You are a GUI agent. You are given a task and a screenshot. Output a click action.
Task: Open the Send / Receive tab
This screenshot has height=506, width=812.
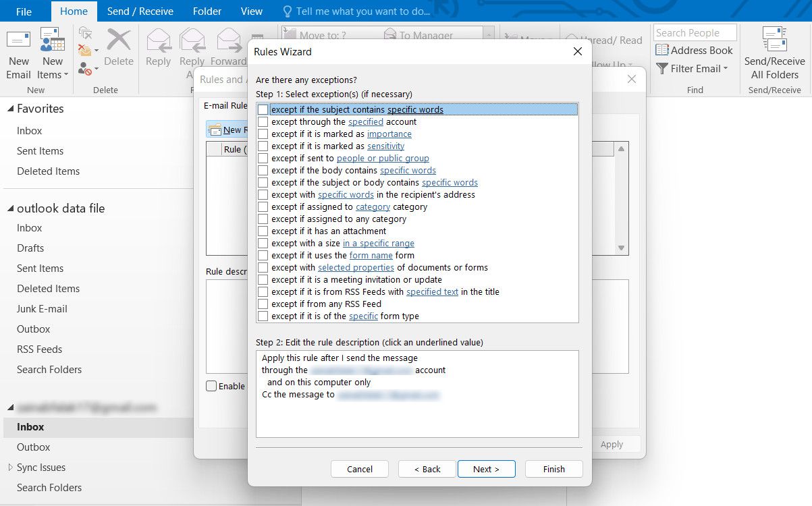pos(140,11)
